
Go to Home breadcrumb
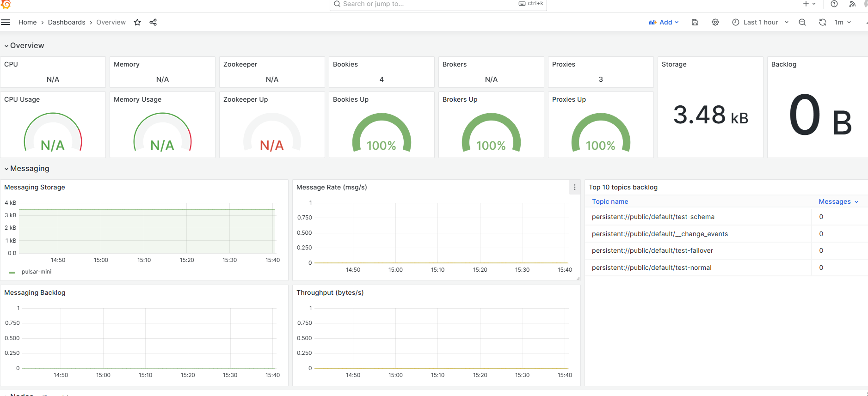(27, 22)
